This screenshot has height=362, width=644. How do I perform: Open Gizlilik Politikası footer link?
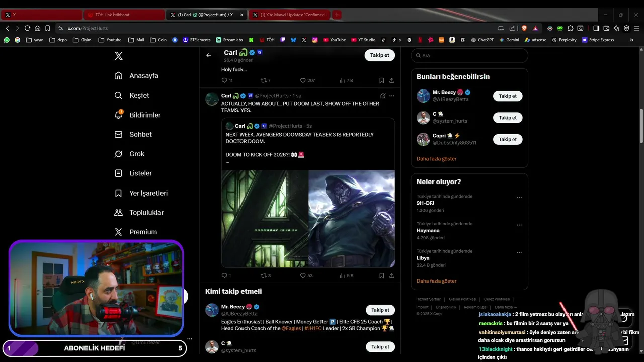pos(462,299)
